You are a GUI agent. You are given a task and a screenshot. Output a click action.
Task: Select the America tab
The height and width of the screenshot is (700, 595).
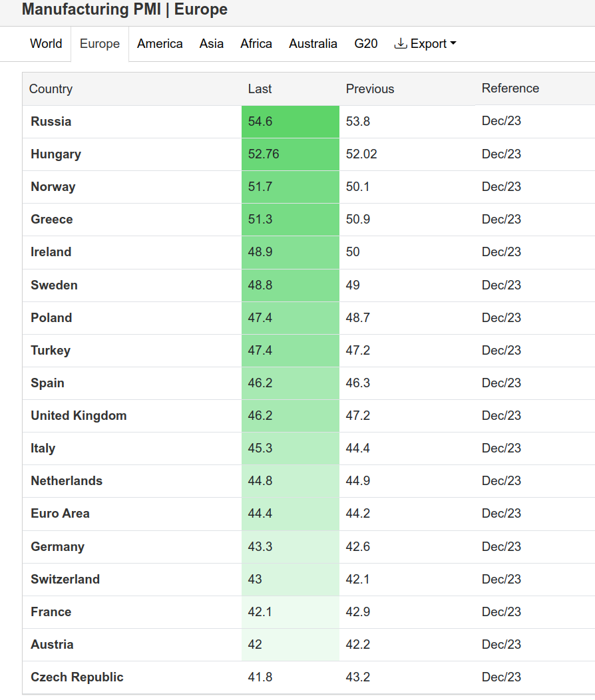(x=160, y=44)
